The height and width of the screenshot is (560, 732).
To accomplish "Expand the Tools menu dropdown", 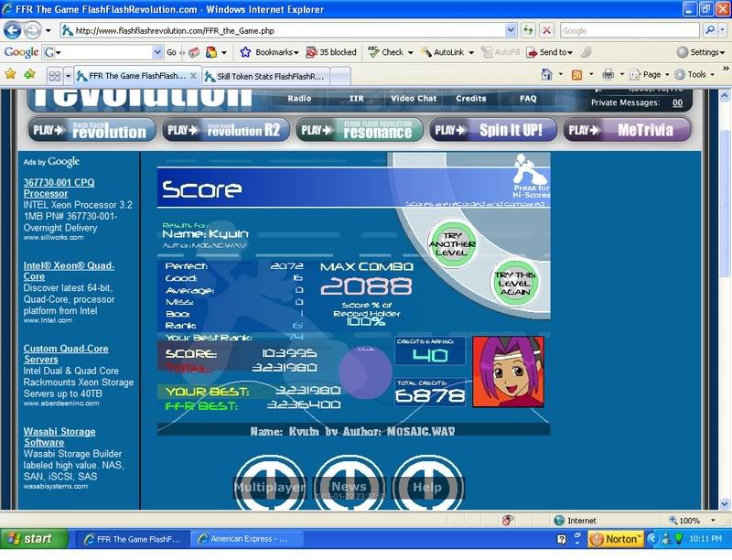I will click(696, 74).
